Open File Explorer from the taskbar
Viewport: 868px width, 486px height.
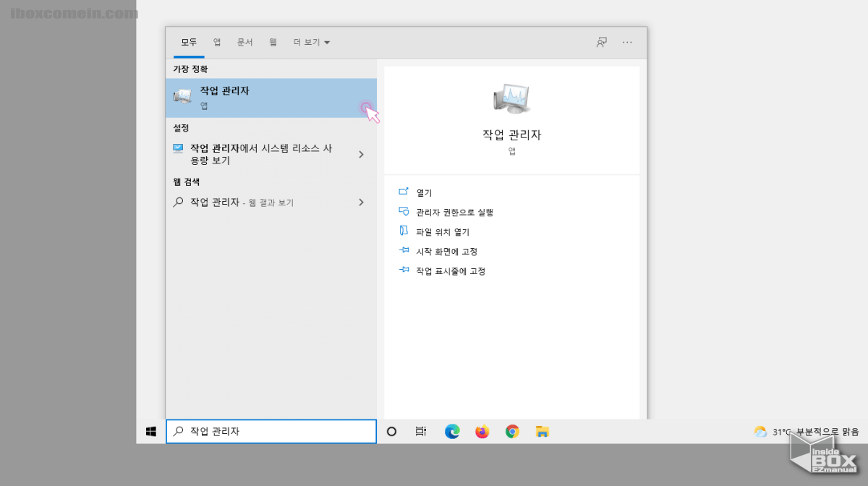pos(542,431)
